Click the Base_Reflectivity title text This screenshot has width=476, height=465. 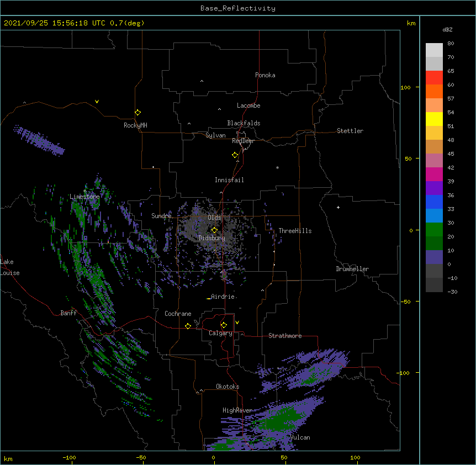[238, 8]
